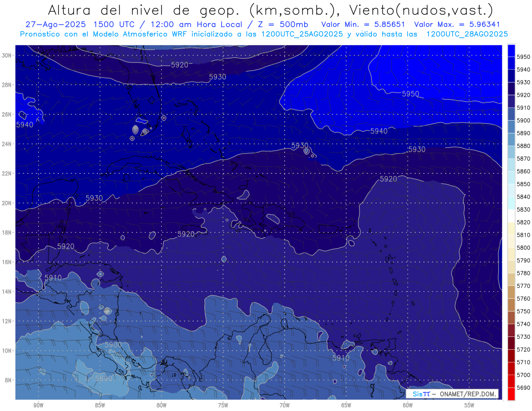Viewport: 532px width, 411px height.
Task: Click the 5900 contour label on the map
Action: [113, 344]
